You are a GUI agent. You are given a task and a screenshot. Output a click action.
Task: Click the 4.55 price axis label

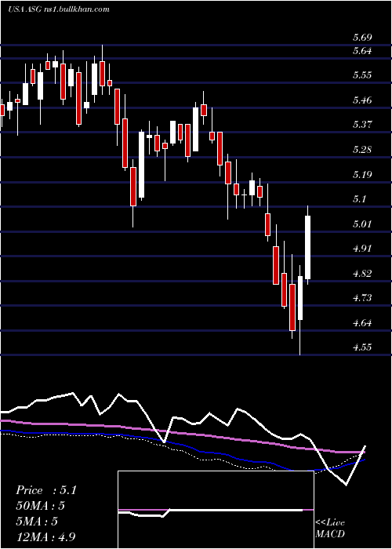(x=362, y=347)
